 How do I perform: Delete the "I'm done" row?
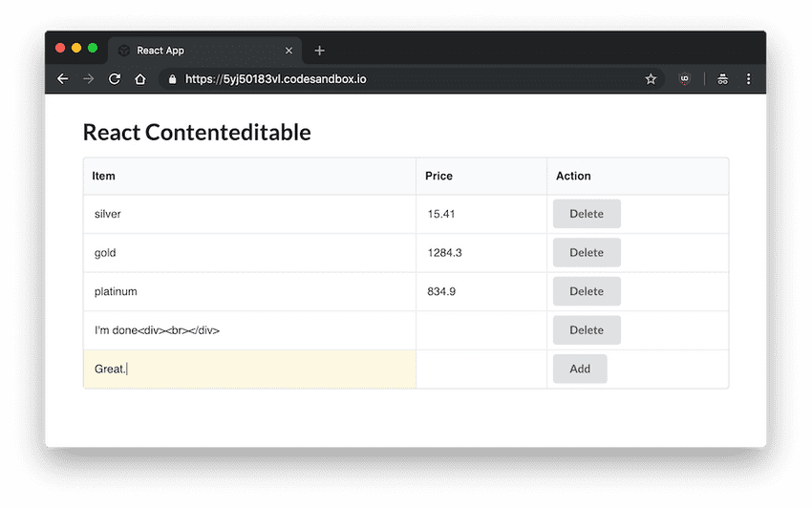click(x=586, y=330)
